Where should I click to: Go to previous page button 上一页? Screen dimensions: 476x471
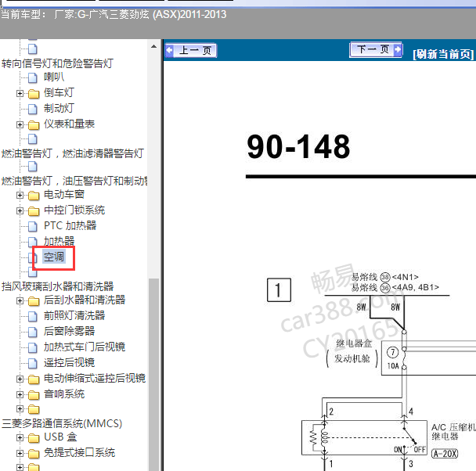(191, 50)
